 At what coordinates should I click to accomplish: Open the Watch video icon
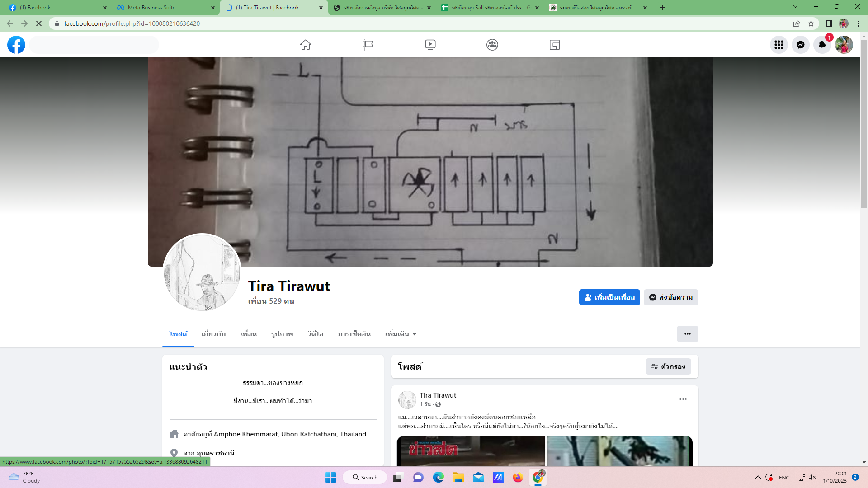point(430,45)
